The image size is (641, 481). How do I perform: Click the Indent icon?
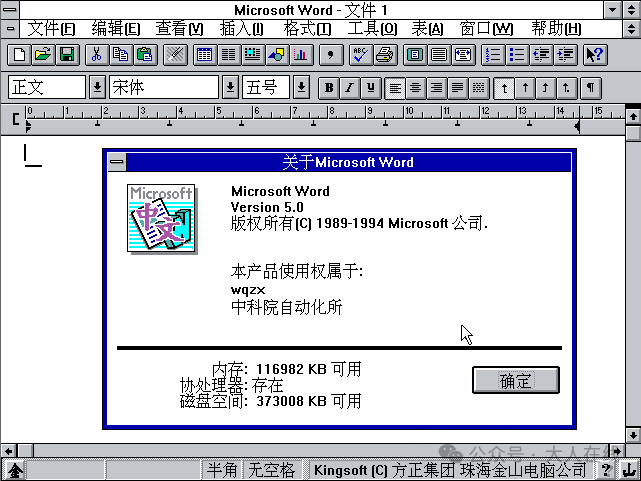point(565,55)
